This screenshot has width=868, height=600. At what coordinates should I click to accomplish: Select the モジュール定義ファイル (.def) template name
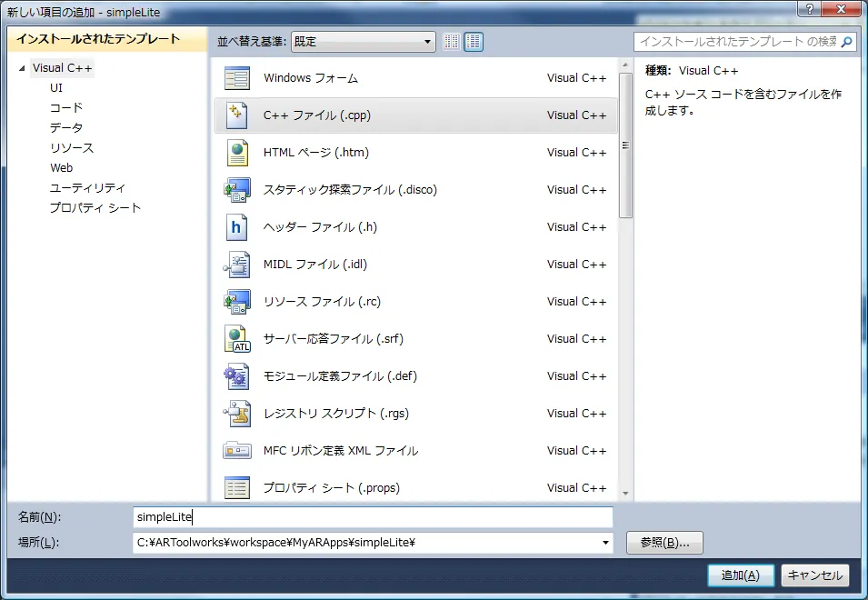pos(340,376)
